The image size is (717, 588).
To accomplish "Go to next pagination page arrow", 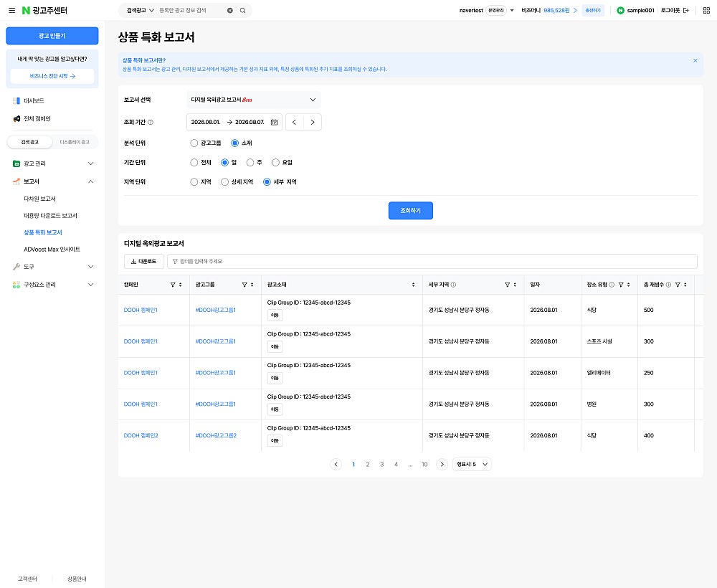I will click(442, 464).
